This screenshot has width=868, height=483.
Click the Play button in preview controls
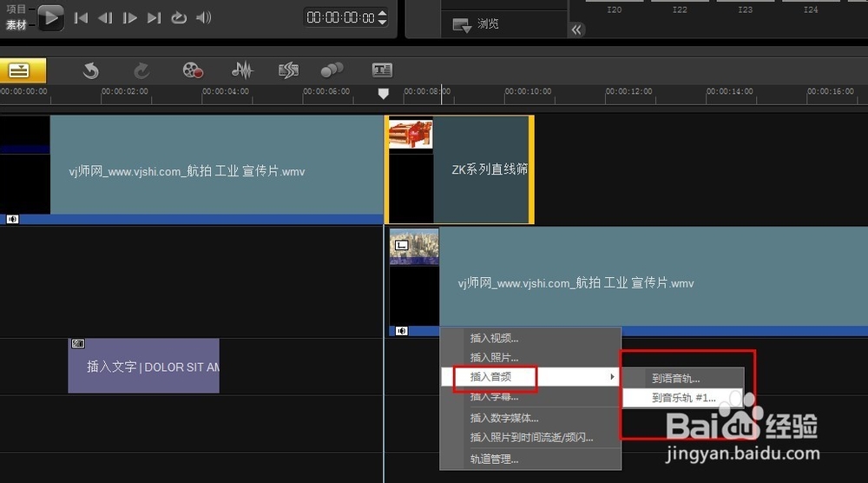click(x=50, y=17)
